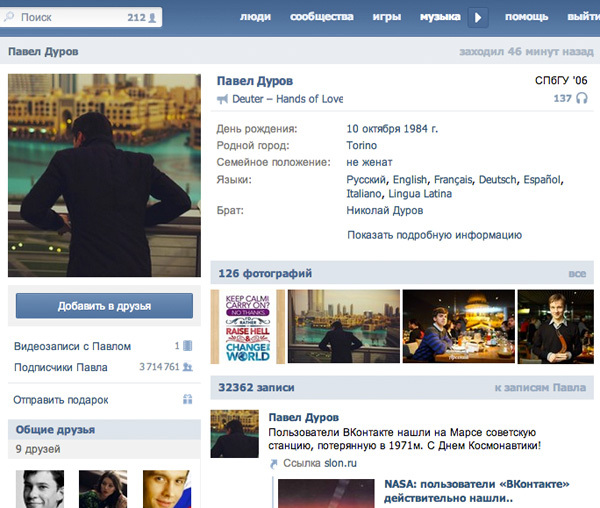
Task: Click the 10 октября birthday link
Action: coord(373,129)
